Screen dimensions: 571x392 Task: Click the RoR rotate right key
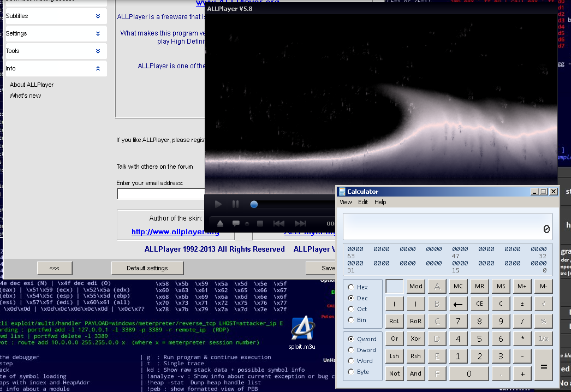pyautogui.click(x=415, y=321)
